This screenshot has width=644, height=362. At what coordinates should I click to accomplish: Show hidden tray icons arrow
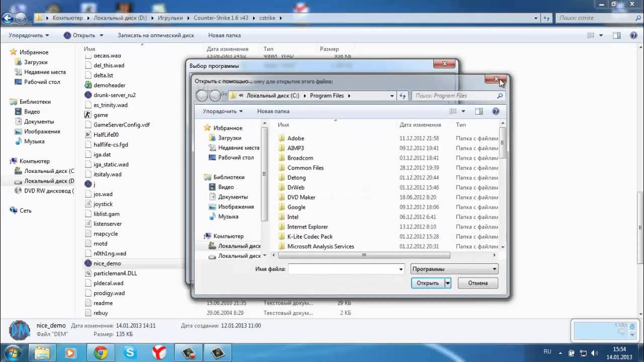[x=560, y=352]
